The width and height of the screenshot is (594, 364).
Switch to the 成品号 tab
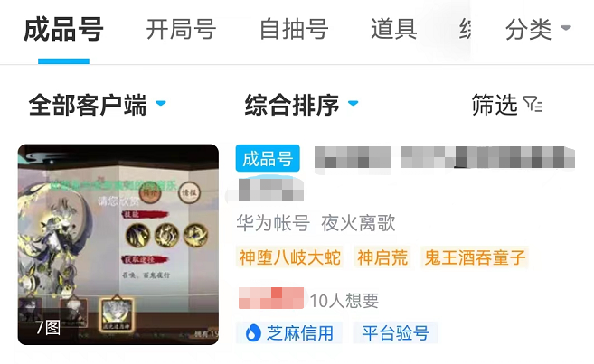tap(63, 30)
